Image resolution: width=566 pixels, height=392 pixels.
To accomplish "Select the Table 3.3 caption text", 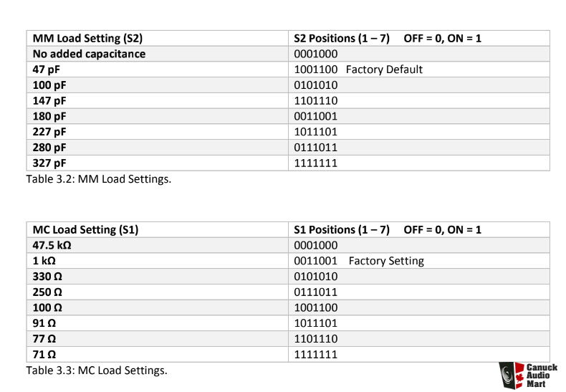I will (x=97, y=371).
